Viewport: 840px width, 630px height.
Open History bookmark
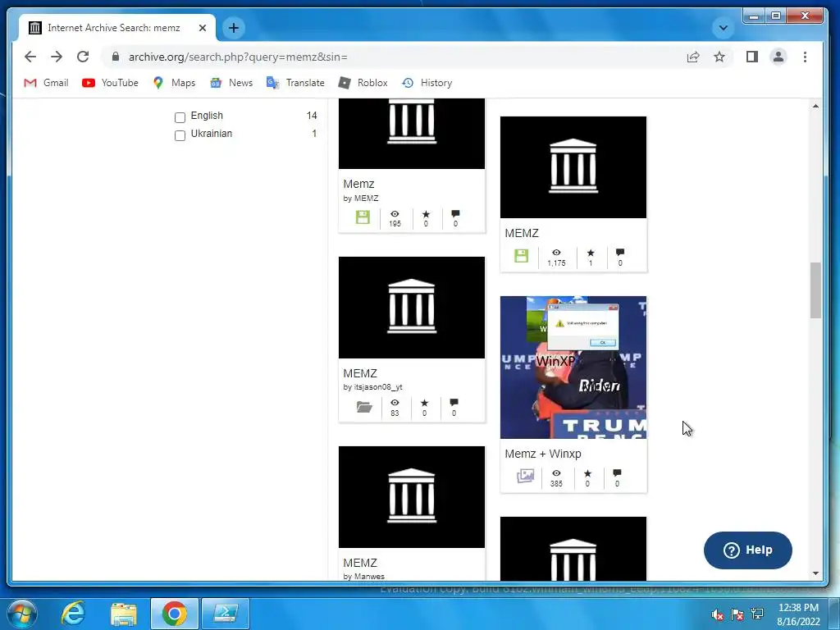[427, 83]
